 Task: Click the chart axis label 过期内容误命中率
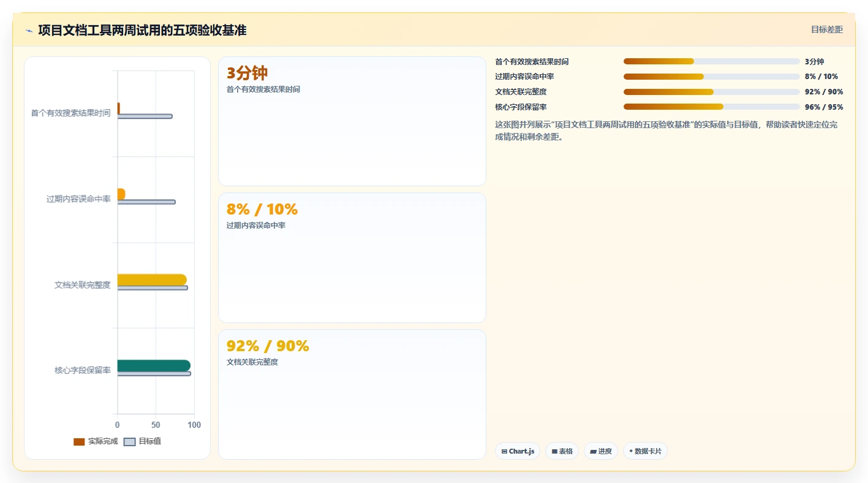(78, 199)
